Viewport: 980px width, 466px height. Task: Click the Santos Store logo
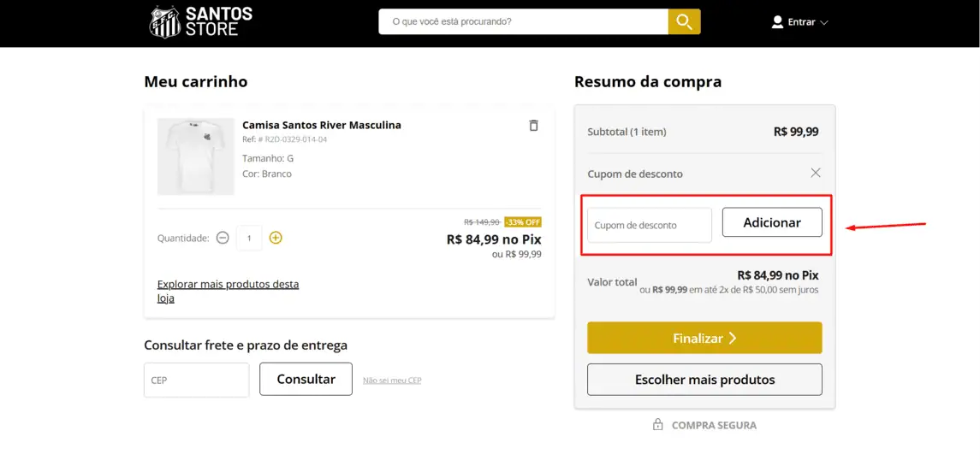200,21
